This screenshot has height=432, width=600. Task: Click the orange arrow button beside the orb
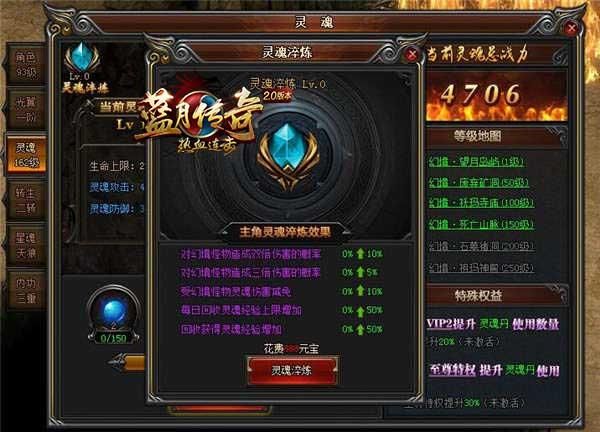pos(127,363)
